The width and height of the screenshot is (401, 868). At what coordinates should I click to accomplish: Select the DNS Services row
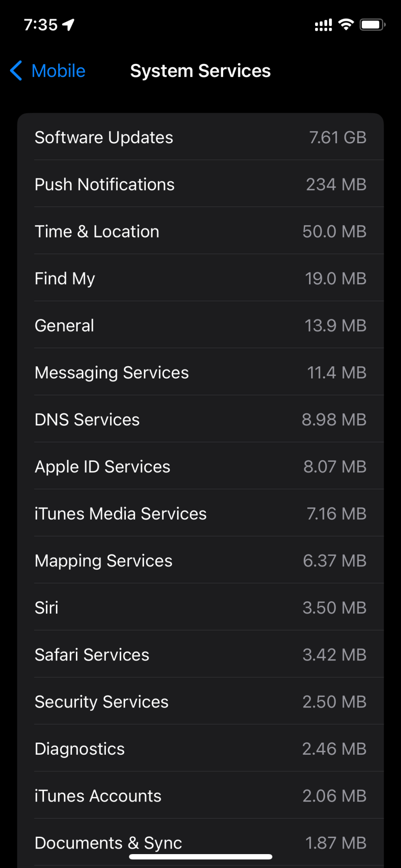point(200,420)
